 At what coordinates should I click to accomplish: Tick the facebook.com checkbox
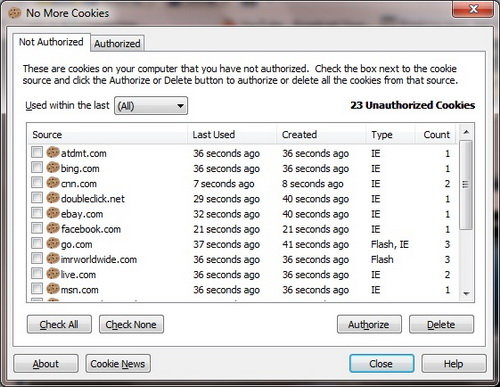coord(37,228)
